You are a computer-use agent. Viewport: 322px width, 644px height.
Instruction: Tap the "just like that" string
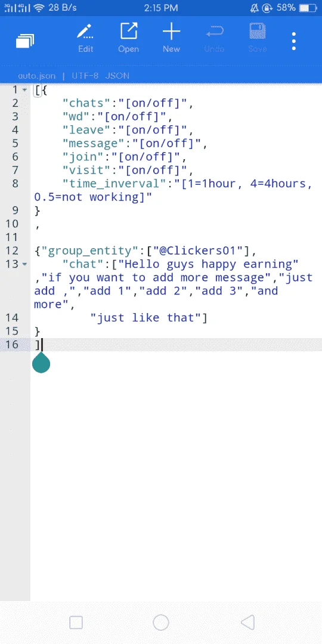[x=145, y=317]
